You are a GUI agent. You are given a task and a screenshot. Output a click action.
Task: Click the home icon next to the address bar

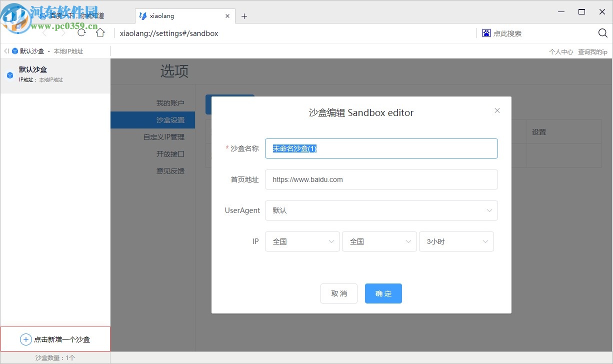[x=100, y=32]
